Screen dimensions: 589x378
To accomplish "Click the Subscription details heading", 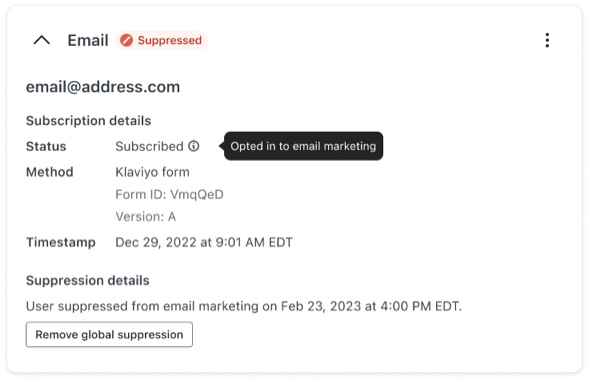I will click(89, 121).
